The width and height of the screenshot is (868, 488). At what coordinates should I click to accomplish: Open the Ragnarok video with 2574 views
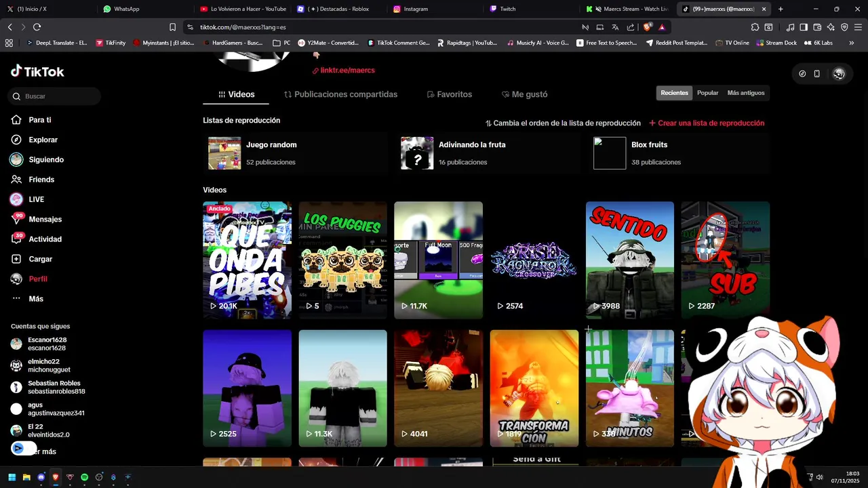pos(534,260)
